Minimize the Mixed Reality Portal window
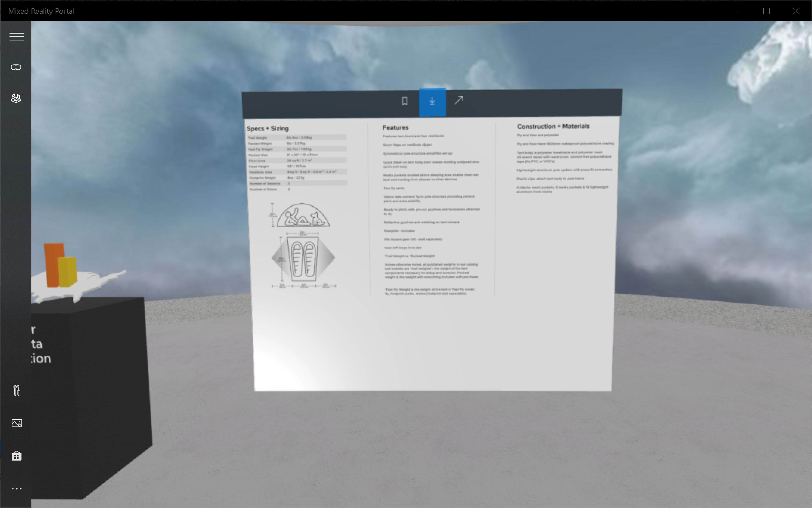812x508 pixels. 737,11
